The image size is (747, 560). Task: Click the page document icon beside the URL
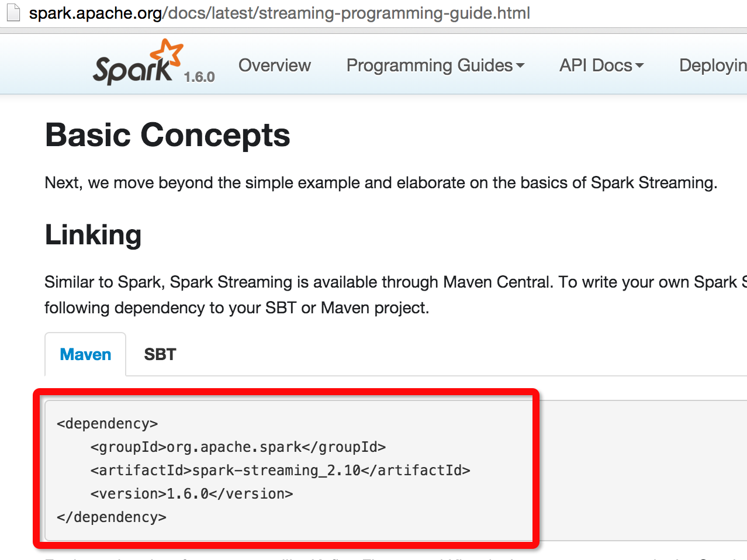pyautogui.click(x=13, y=12)
